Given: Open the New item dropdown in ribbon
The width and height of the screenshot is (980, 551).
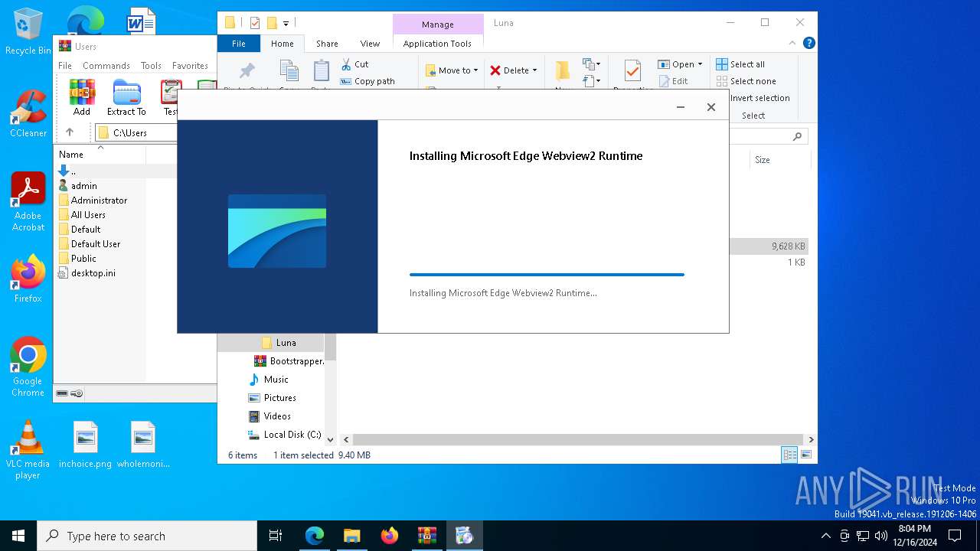Looking at the screenshot, I should coord(591,64).
